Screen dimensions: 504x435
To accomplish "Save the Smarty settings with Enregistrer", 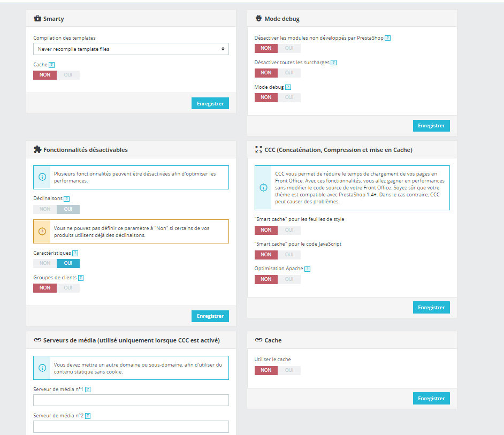I will pos(210,103).
